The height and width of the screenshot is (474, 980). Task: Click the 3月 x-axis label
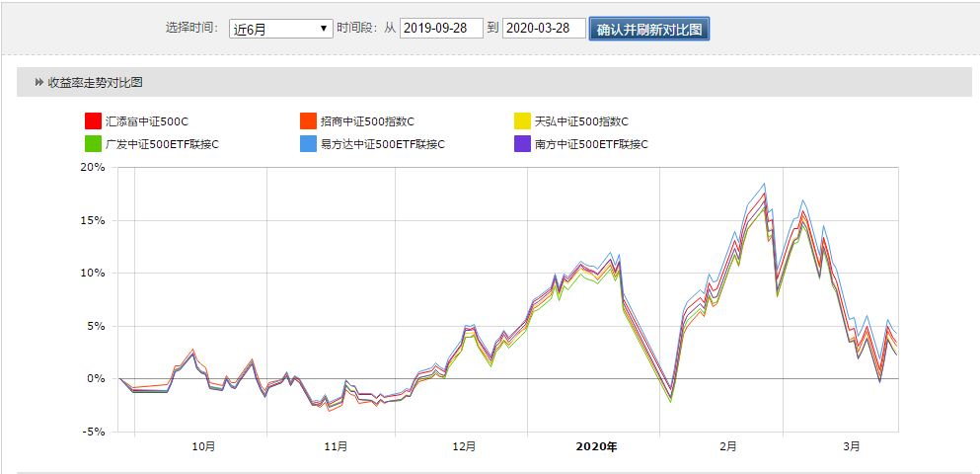[852, 446]
